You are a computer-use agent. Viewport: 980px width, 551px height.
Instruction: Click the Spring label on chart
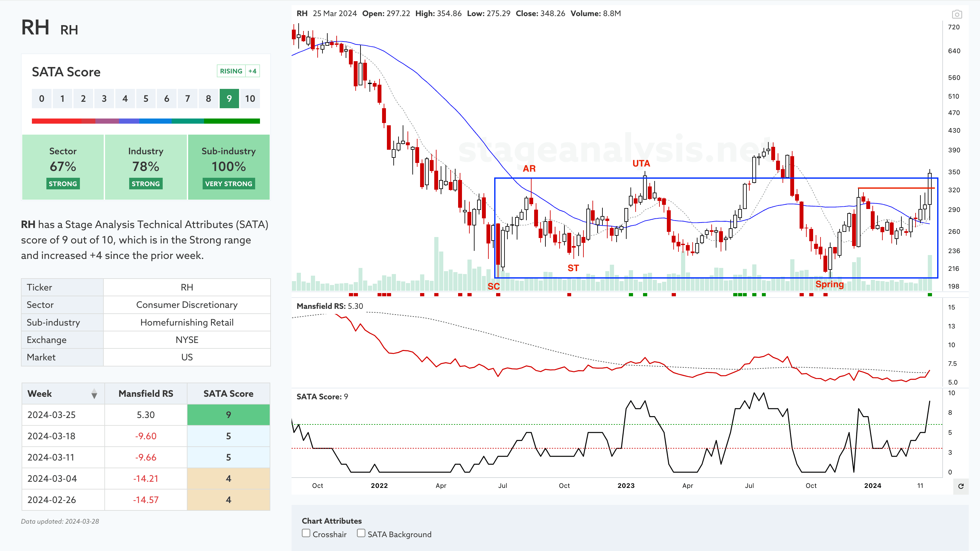pos(829,284)
